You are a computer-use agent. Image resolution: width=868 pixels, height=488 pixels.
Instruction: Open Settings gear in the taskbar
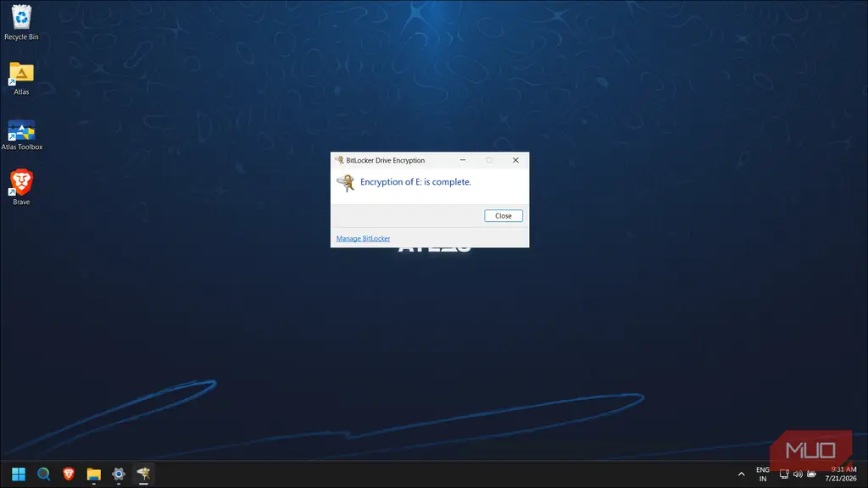coord(119,474)
